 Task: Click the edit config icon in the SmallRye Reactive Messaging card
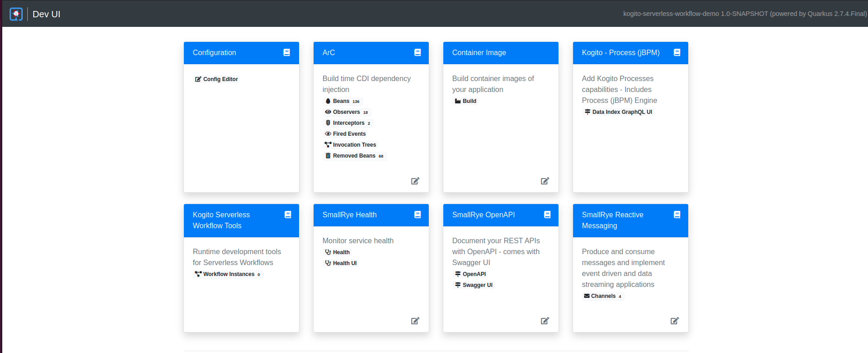click(675, 321)
